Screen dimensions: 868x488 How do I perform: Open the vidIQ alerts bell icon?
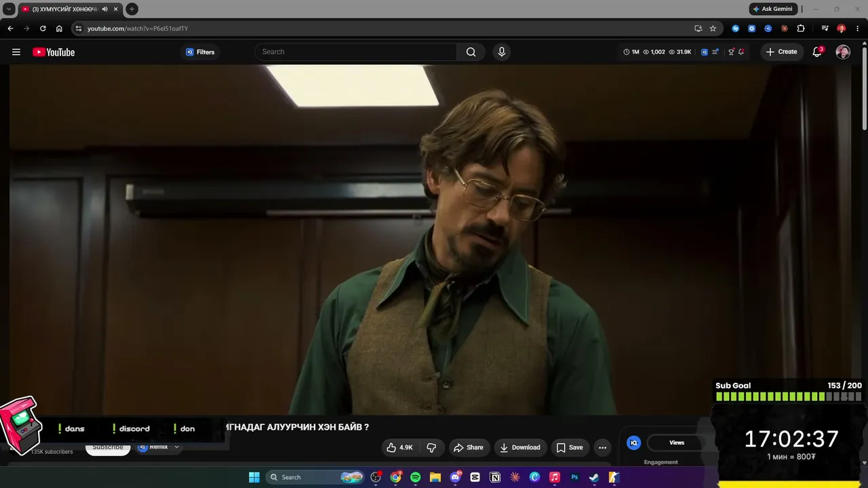pyautogui.click(x=741, y=52)
